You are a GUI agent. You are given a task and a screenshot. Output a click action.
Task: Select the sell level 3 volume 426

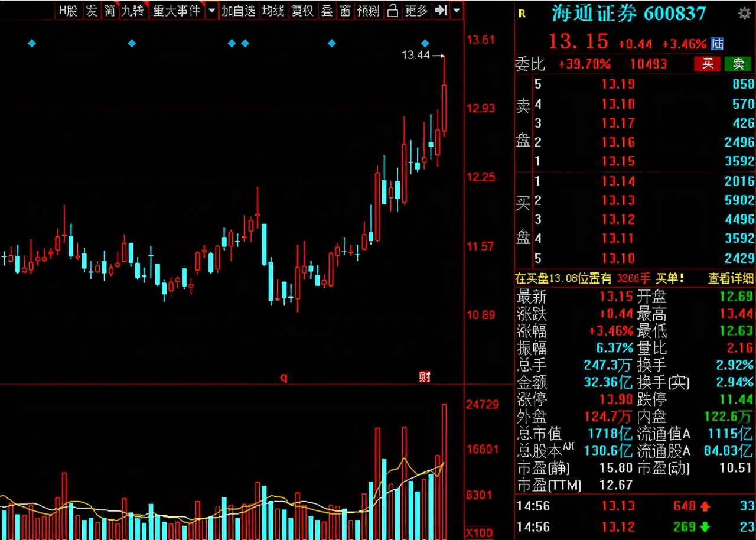743,123
